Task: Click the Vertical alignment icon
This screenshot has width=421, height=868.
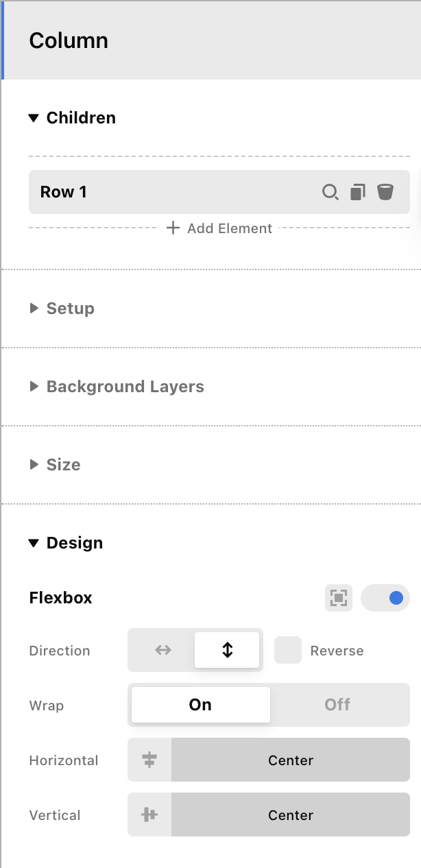Action: [149, 815]
